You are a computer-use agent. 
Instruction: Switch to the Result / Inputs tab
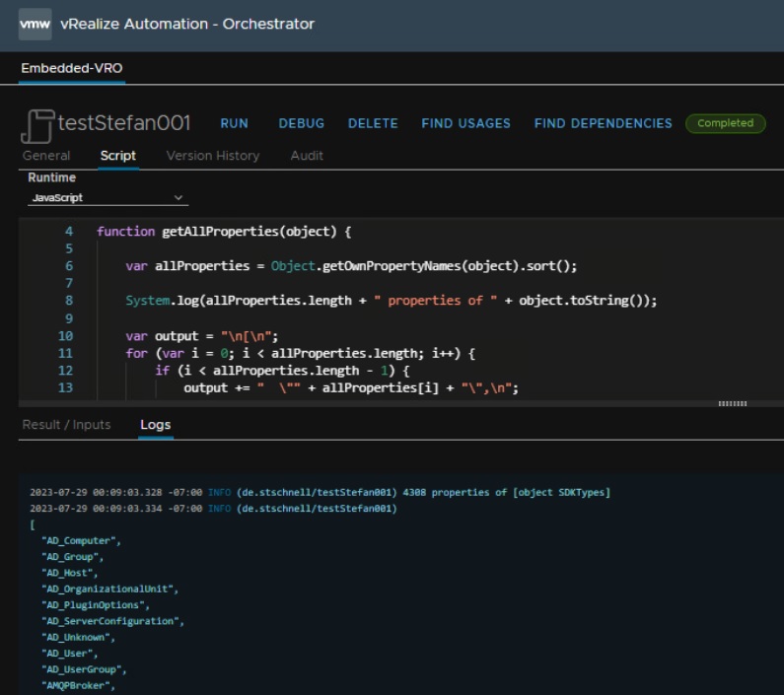click(x=66, y=425)
